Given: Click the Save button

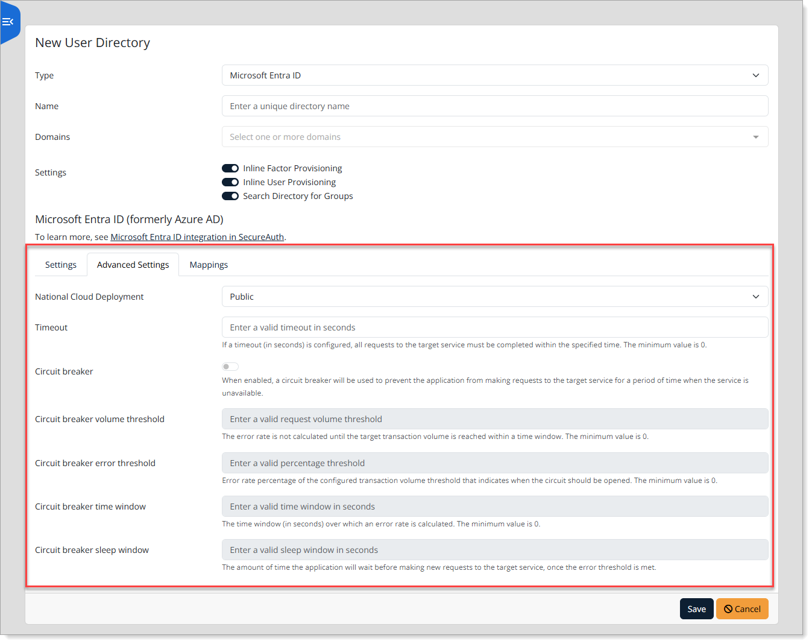Looking at the screenshot, I should click(697, 609).
